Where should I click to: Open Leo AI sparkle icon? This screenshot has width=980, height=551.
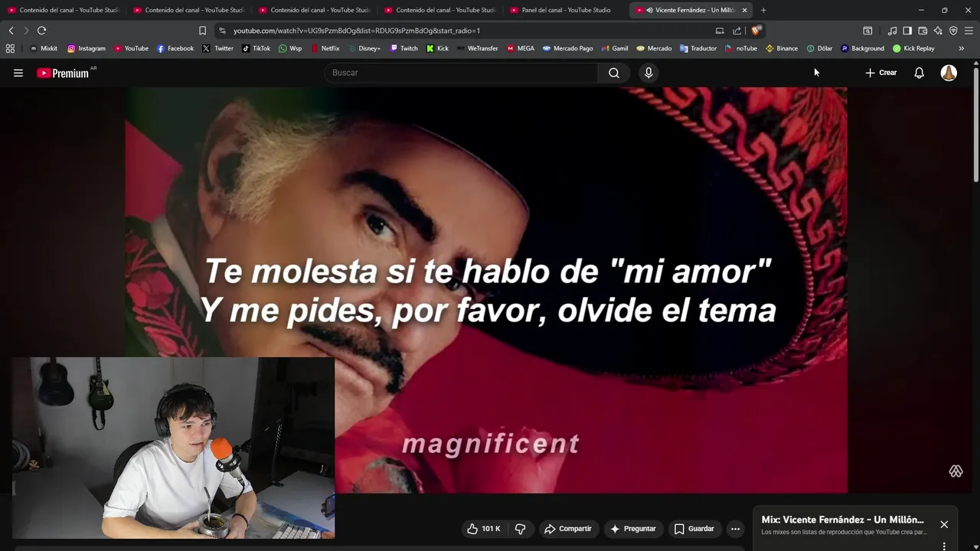point(938,31)
